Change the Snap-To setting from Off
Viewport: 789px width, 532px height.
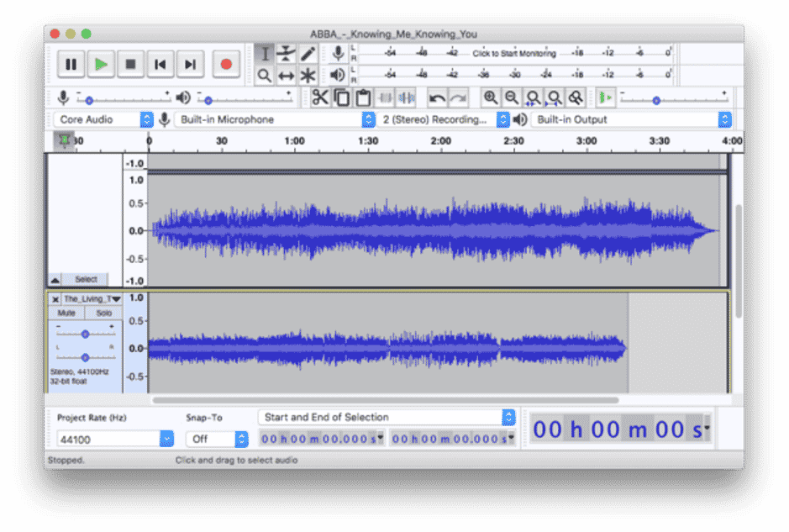tap(217, 439)
